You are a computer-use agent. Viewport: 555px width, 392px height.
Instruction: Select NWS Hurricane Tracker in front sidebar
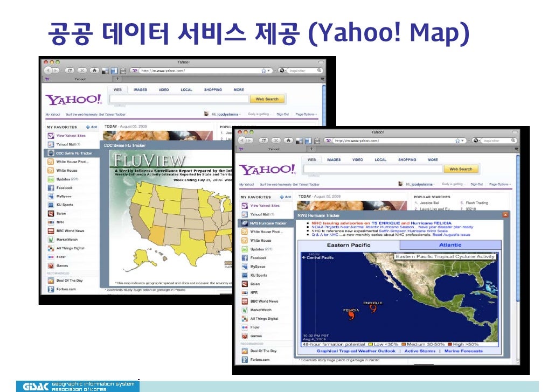(x=266, y=223)
